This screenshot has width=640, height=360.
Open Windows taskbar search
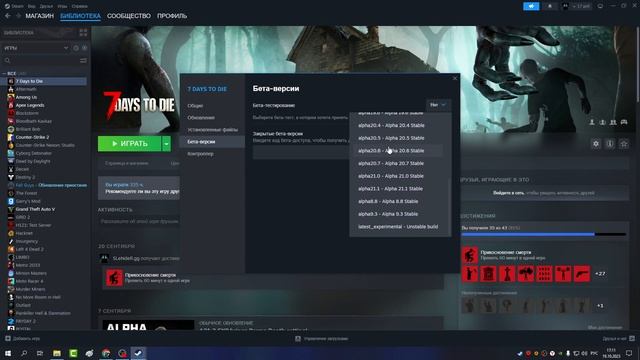tap(24, 353)
